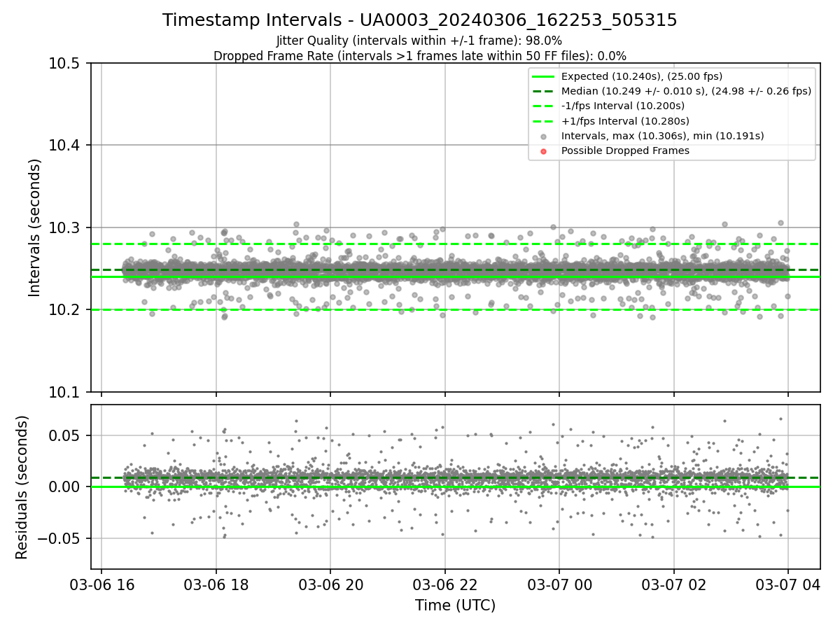840x630 pixels.
Task: Click the 'Dropped Frame Rate' subtitle line
Action: coord(420,56)
